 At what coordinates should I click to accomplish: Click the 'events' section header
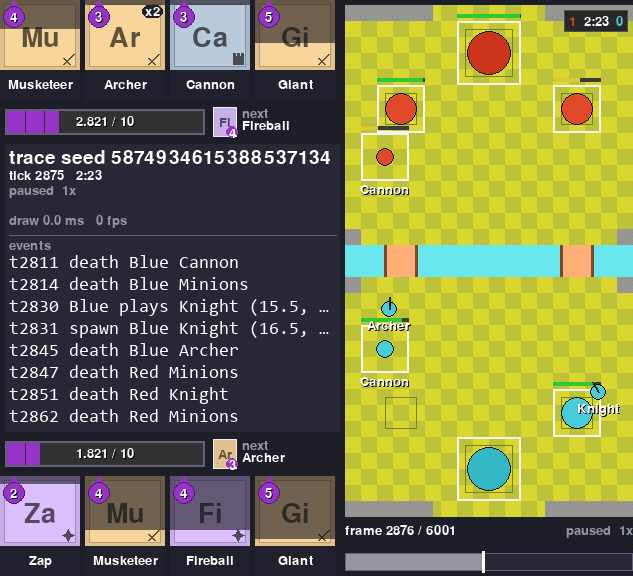30,246
